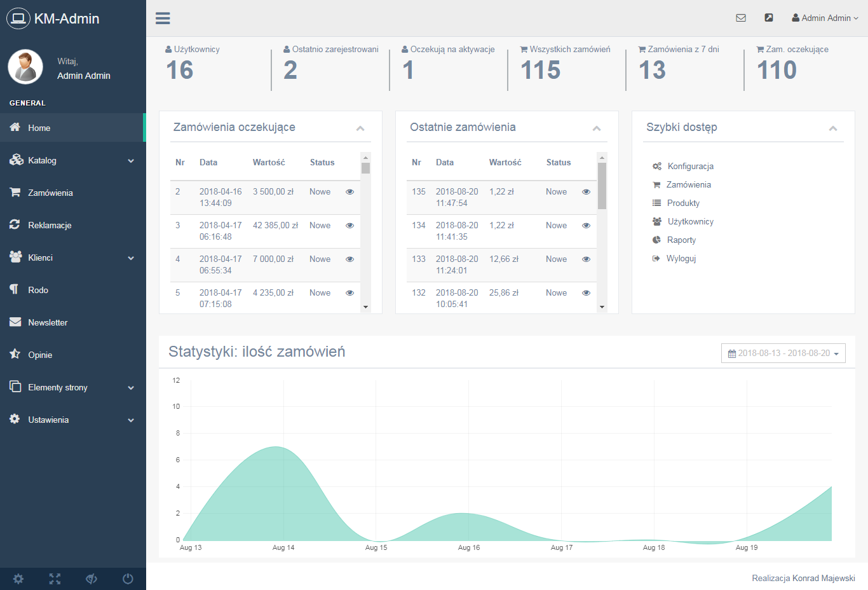Screen dimensions: 868x590
Task: Click scroll-down arrow in recent orders list
Action: pyautogui.click(x=602, y=307)
